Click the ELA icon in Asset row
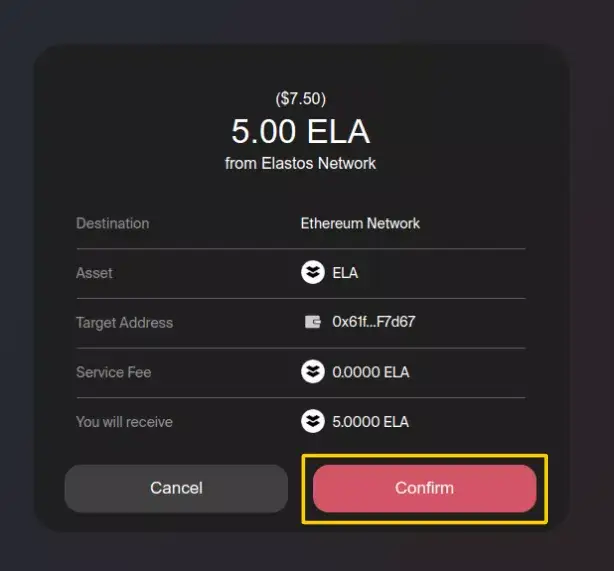 313,273
